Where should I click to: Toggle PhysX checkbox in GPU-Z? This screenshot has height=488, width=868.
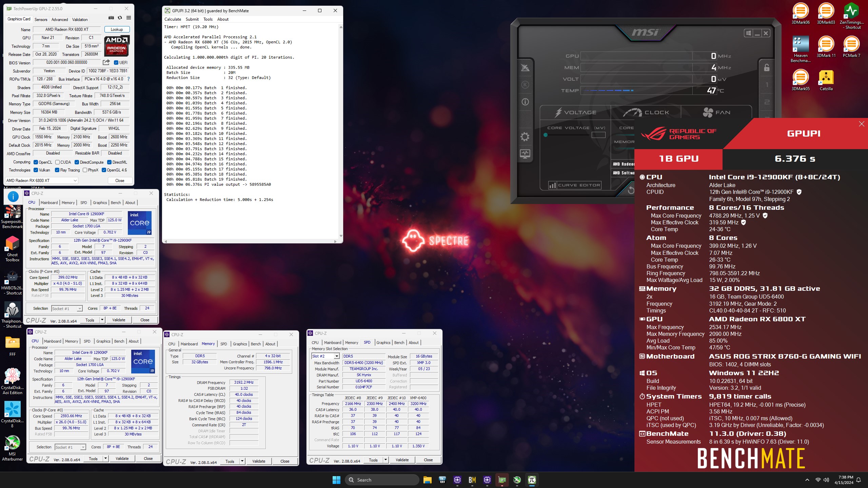85,170
